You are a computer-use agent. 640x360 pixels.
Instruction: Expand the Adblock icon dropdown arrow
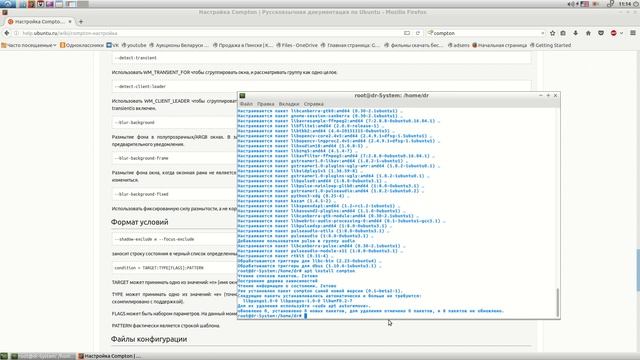tap(621, 33)
